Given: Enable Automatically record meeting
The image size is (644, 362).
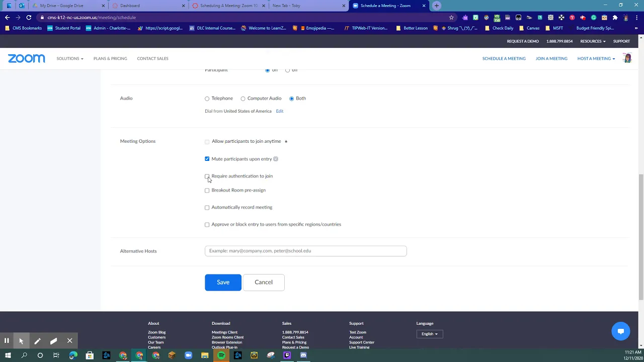Looking at the screenshot, I should (x=207, y=208).
